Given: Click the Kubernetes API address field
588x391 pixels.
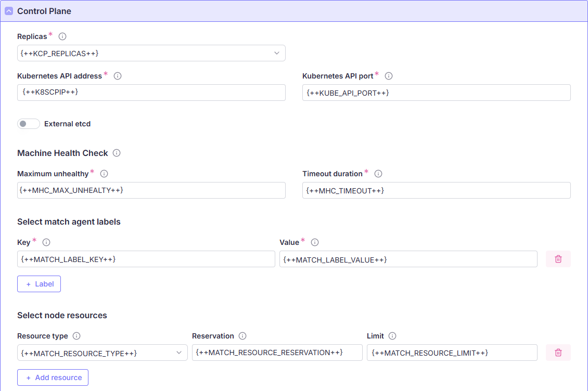Looking at the screenshot, I should point(151,93).
